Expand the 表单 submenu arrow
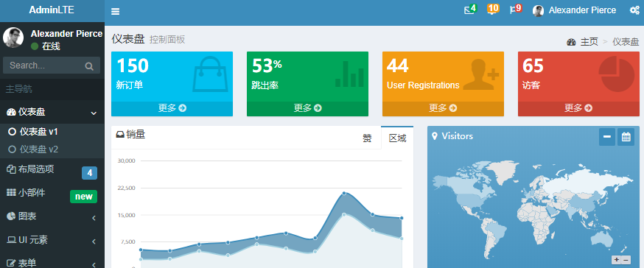 click(x=94, y=265)
